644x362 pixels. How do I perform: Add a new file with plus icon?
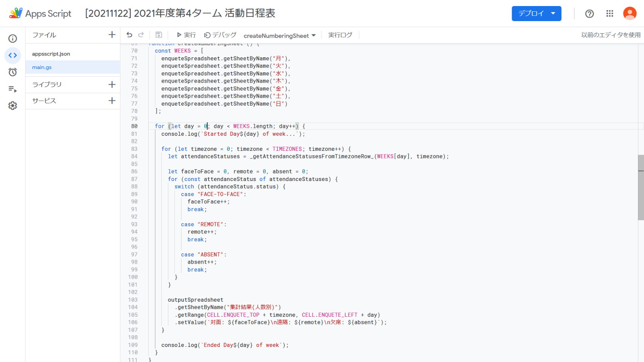(x=112, y=35)
